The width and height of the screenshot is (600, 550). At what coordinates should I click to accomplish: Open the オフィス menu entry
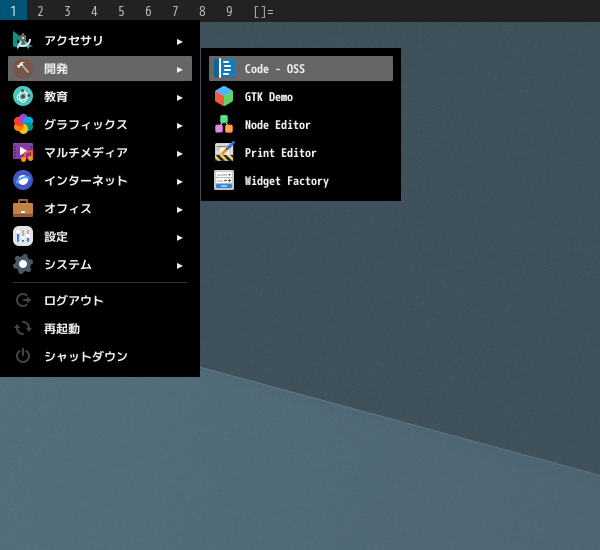100,209
